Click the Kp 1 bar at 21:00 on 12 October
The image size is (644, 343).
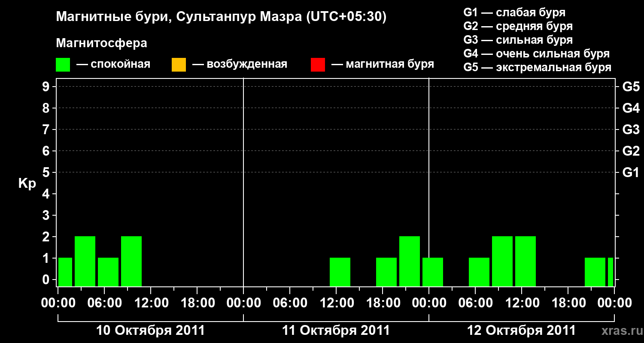tap(595, 272)
